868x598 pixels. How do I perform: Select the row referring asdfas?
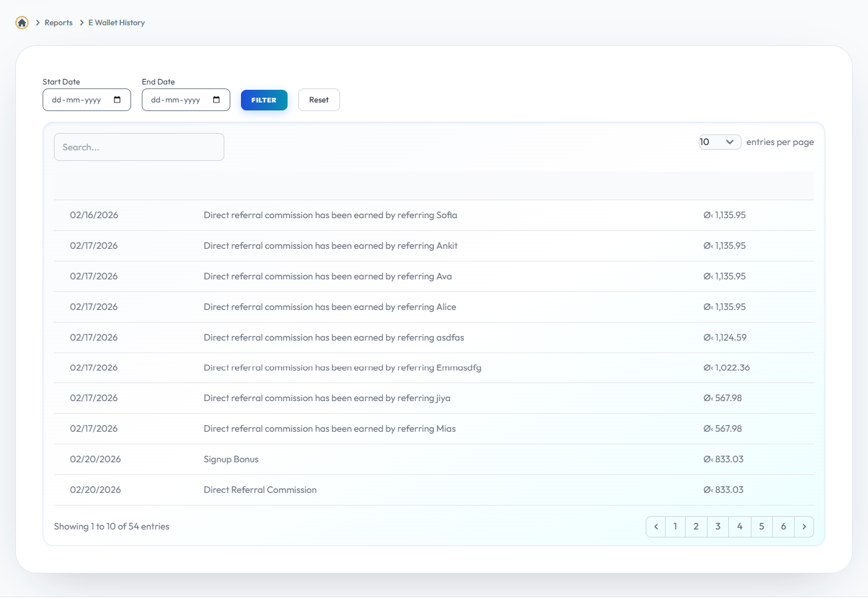point(434,338)
